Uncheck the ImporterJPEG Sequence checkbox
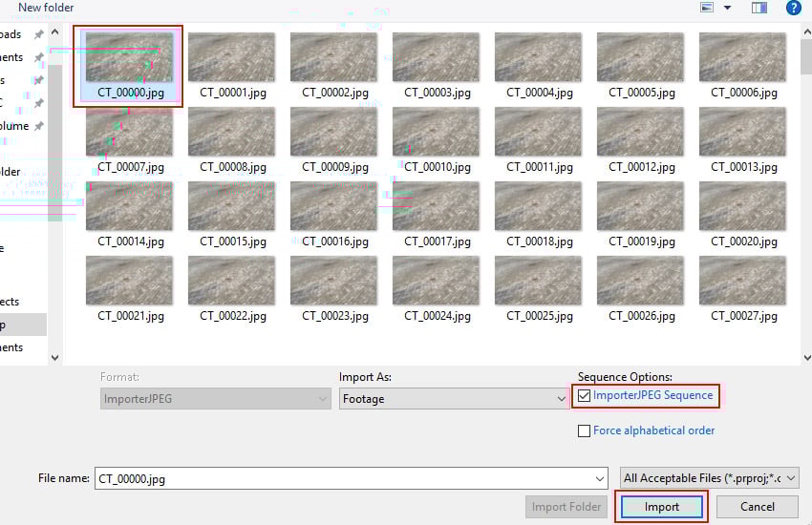This screenshot has height=525, width=812. (584, 396)
